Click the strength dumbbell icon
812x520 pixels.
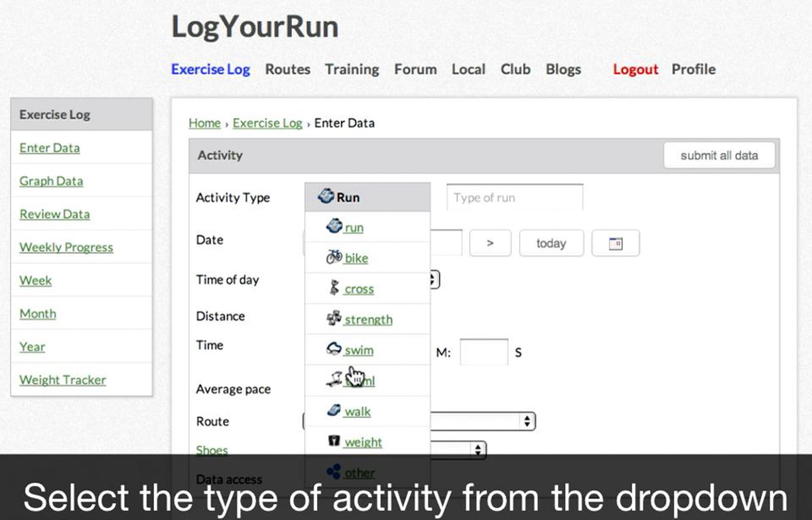(x=334, y=318)
